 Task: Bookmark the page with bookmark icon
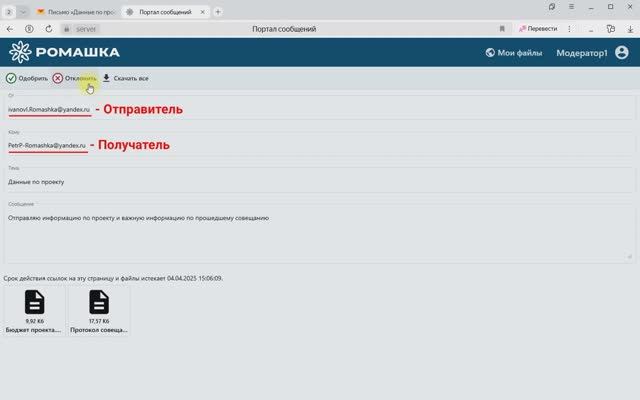[502, 29]
